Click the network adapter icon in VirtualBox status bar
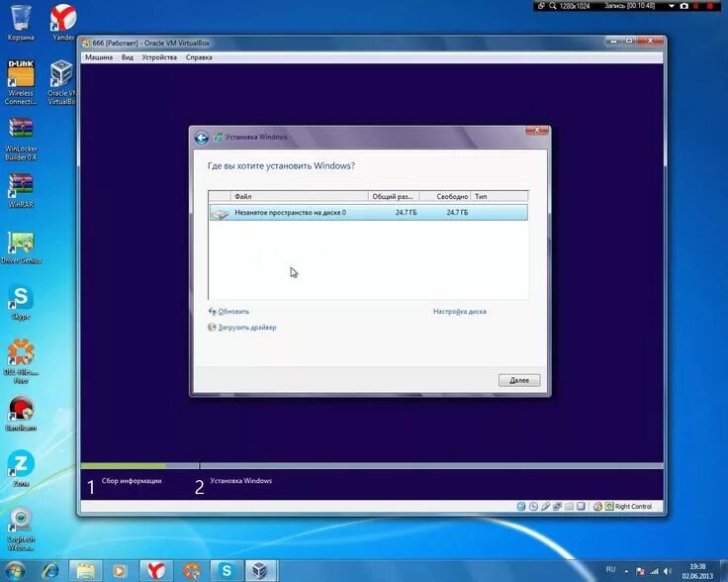This screenshot has width=728, height=582. 557,507
